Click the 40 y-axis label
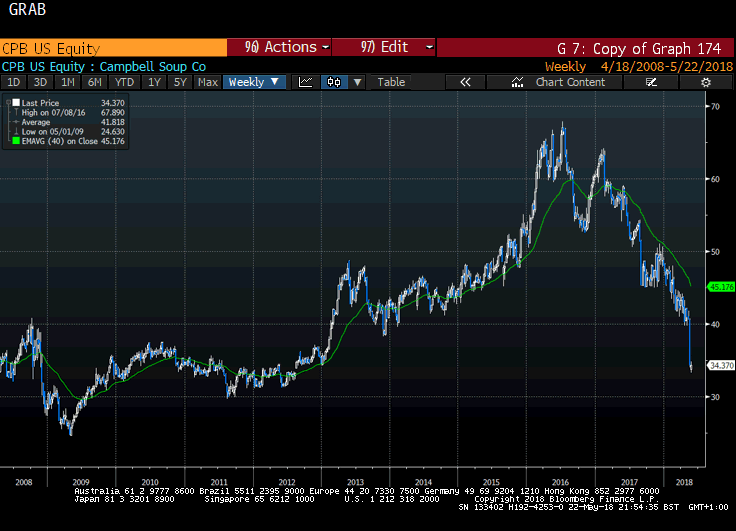The height and width of the screenshot is (531, 736). (715, 324)
